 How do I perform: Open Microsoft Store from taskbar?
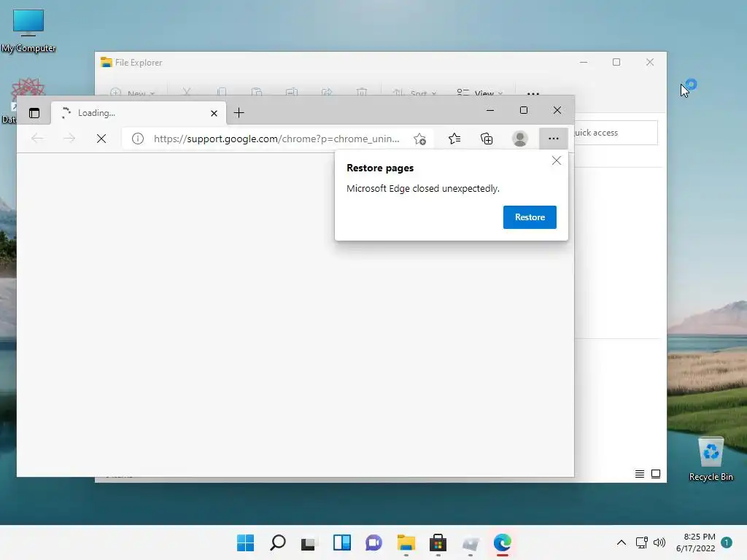point(438,542)
